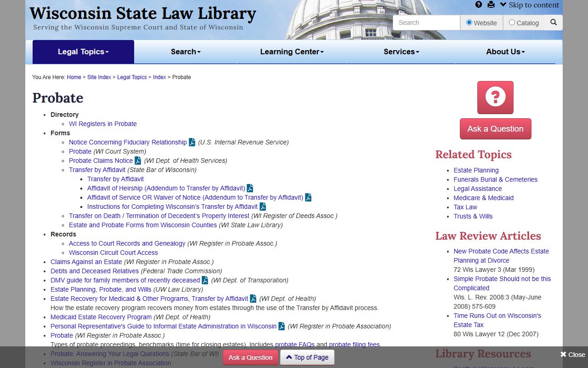Viewport: 588px width, 368px height.
Task: Expand the Services dropdown menu
Action: 401,52
